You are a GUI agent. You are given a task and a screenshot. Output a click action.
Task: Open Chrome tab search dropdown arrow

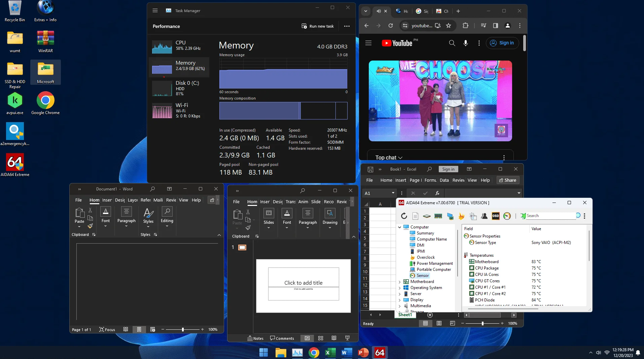(x=366, y=11)
